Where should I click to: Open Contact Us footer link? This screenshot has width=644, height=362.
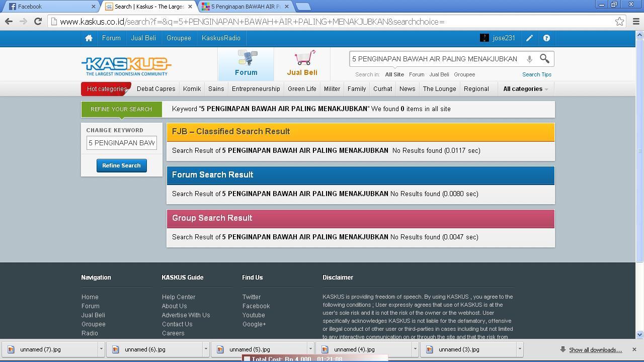tap(177, 324)
